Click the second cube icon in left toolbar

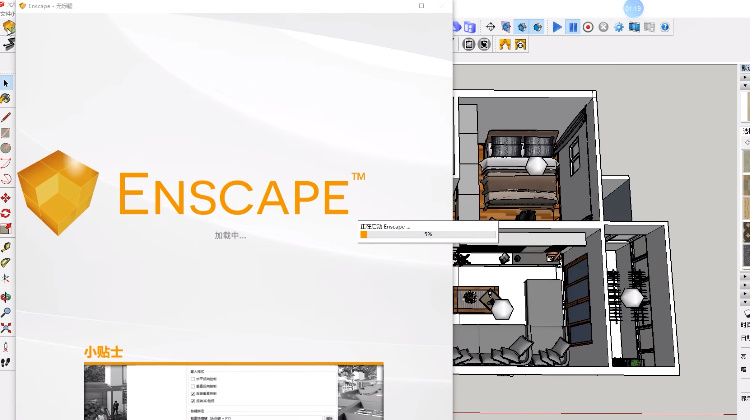coord(9,44)
